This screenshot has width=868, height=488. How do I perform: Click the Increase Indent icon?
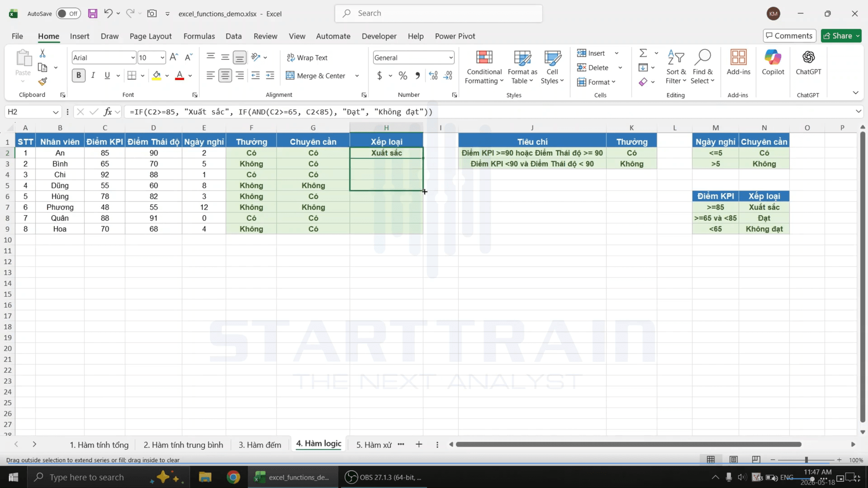point(270,76)
